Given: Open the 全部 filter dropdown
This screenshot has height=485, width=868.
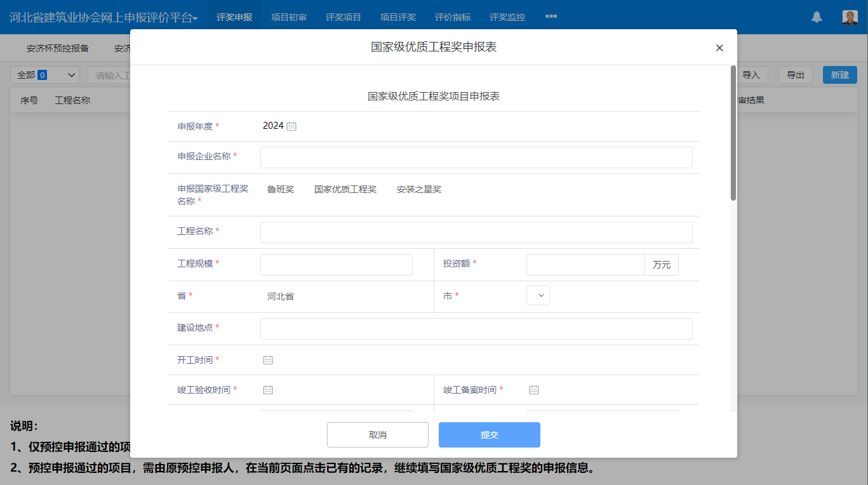Looking at the screenshot, I should click(44, 75).
